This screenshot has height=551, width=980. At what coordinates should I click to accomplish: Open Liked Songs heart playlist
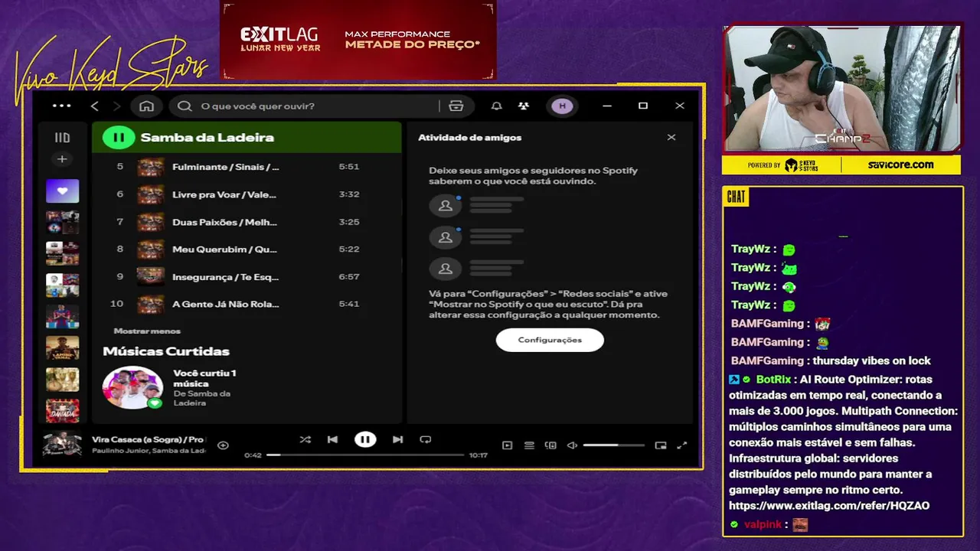click(62, 191)
